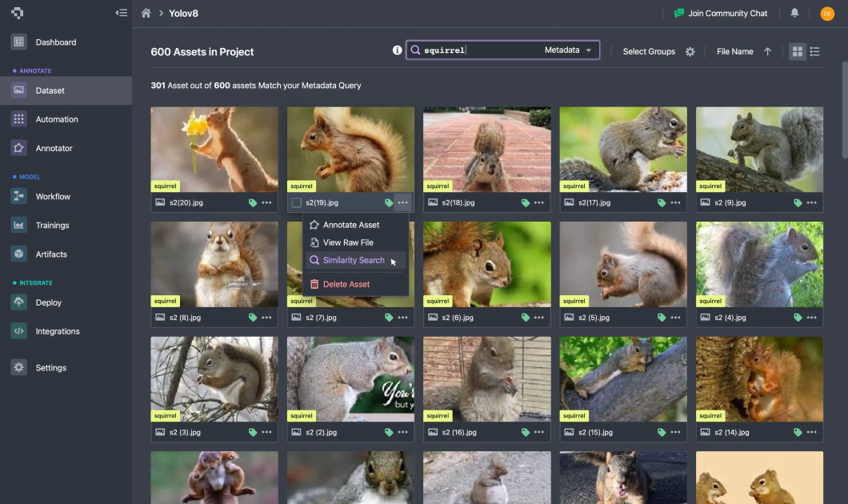Open the Artifacts section in the sidebar
Screen dimensions: 848x504
tap(51, 254)
